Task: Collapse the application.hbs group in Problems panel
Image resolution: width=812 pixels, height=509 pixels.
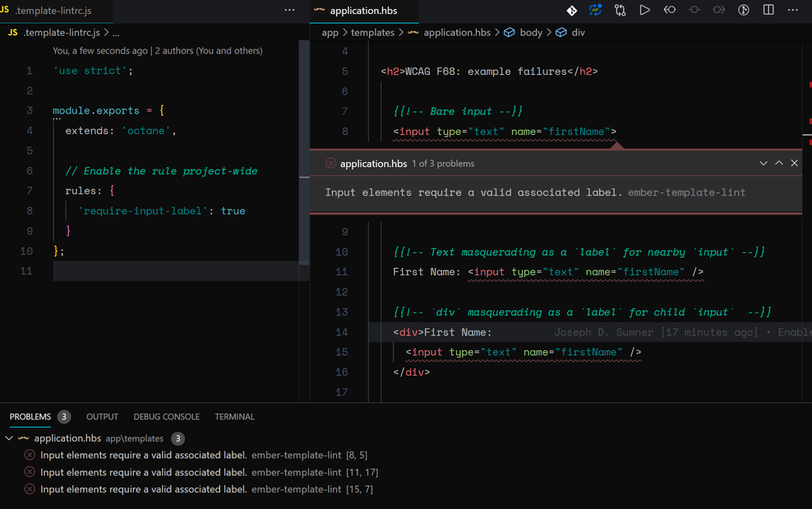Action: coord(8,438)
